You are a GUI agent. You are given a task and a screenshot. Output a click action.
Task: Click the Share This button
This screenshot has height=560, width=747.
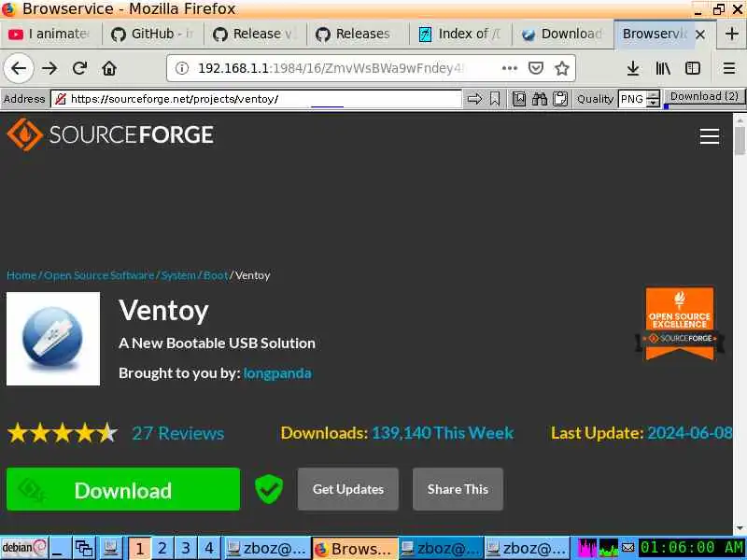pyautogui.click(x=458, y=489)
